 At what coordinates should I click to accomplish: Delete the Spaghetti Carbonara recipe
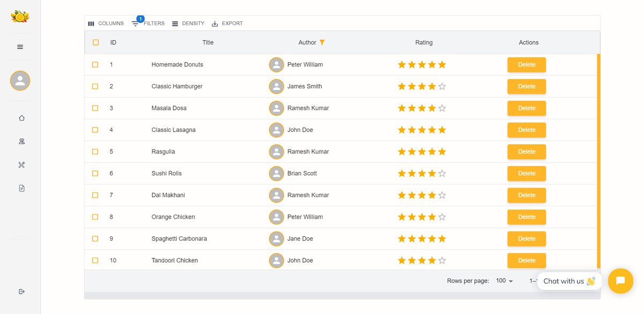click(x=526, y=239)
